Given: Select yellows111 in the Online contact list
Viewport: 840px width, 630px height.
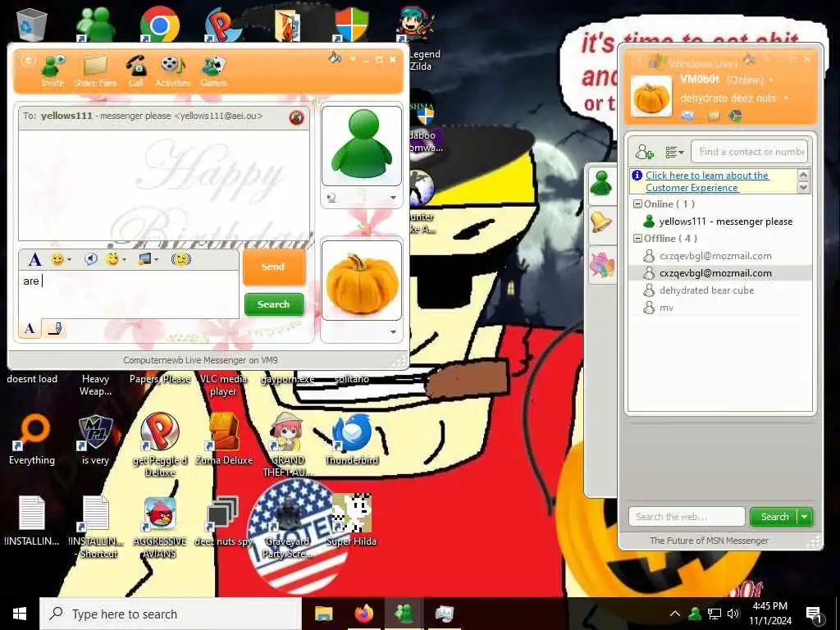Looking at the screenshot, I should pos(719,221).
